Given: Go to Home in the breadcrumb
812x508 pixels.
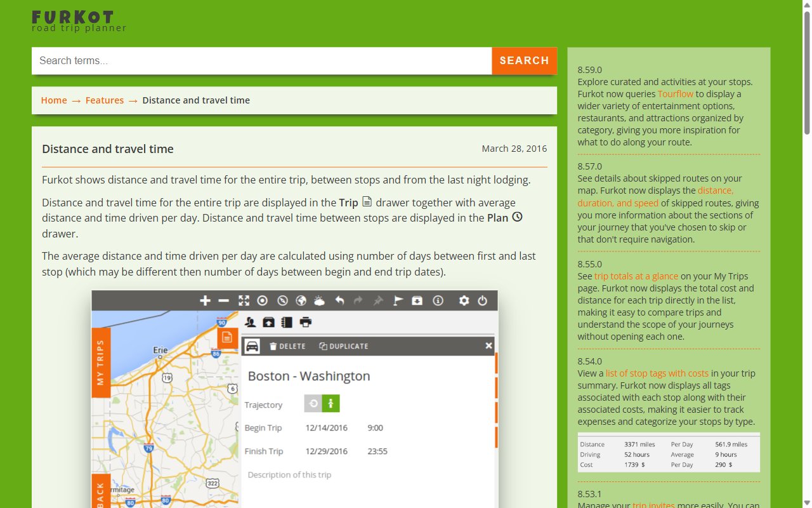Looking at the screenshot, I should [54, 100].
